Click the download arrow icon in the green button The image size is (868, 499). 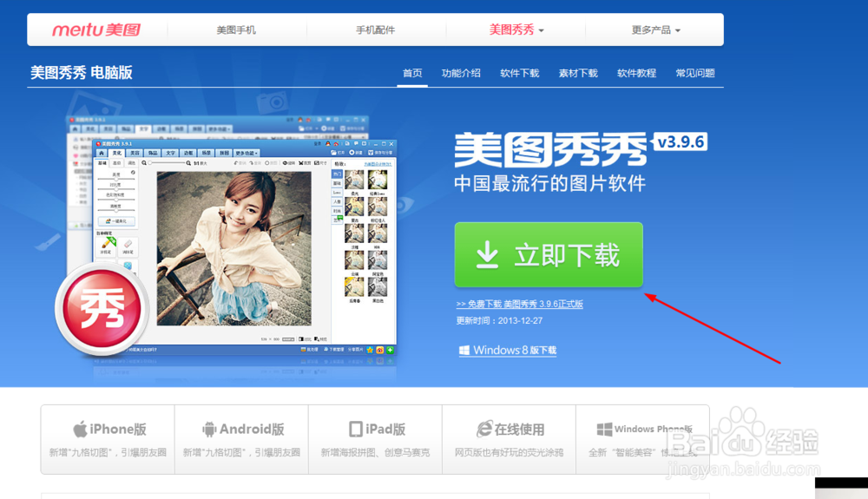click(x=487, y=255)
